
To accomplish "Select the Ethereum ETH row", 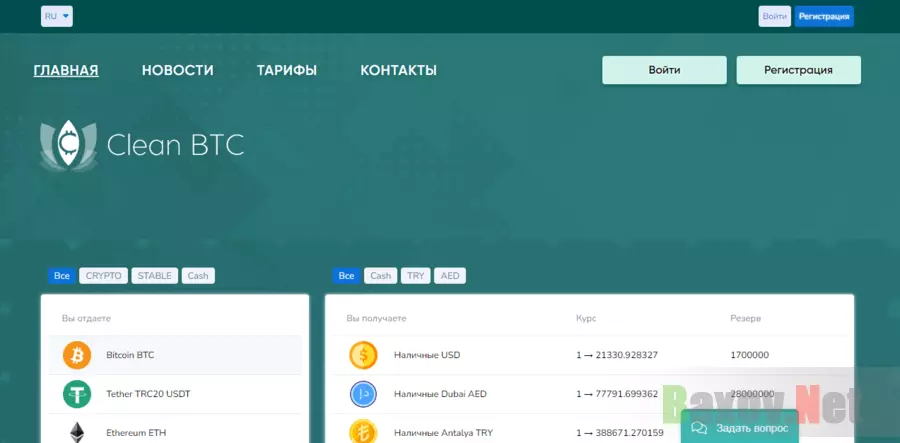I will [174, 429].
